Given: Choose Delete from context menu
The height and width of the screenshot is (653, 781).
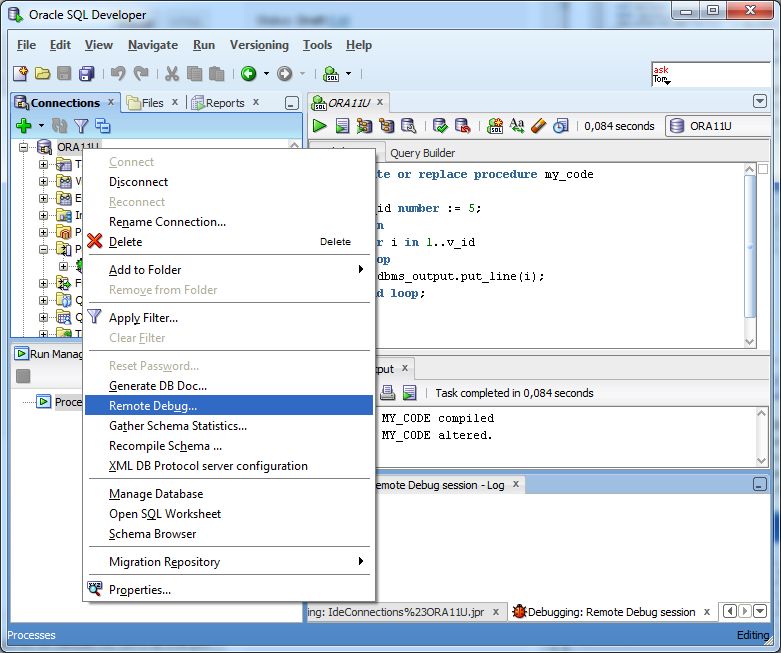Looking at the screenshot, I should (229, 242).
